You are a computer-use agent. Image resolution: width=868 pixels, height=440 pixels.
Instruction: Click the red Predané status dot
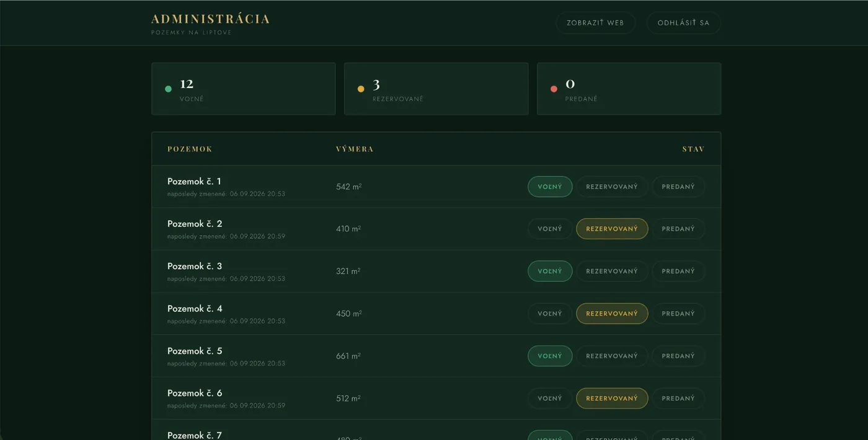point(554,89)
